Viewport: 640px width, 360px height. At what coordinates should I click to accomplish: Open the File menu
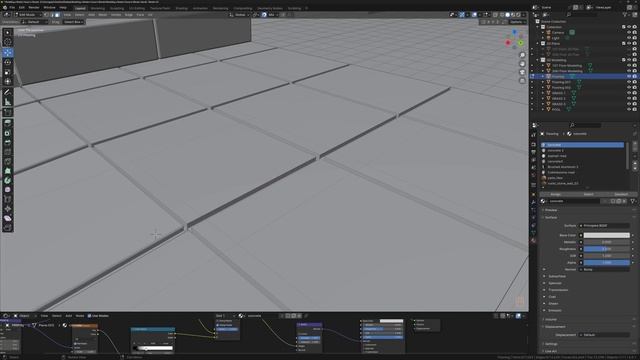(12, 8)
